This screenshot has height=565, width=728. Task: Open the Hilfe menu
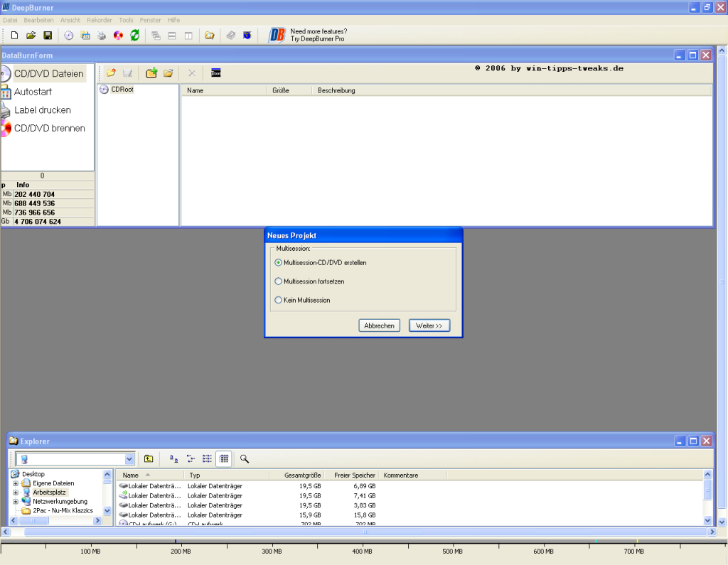tap(173, 20)
